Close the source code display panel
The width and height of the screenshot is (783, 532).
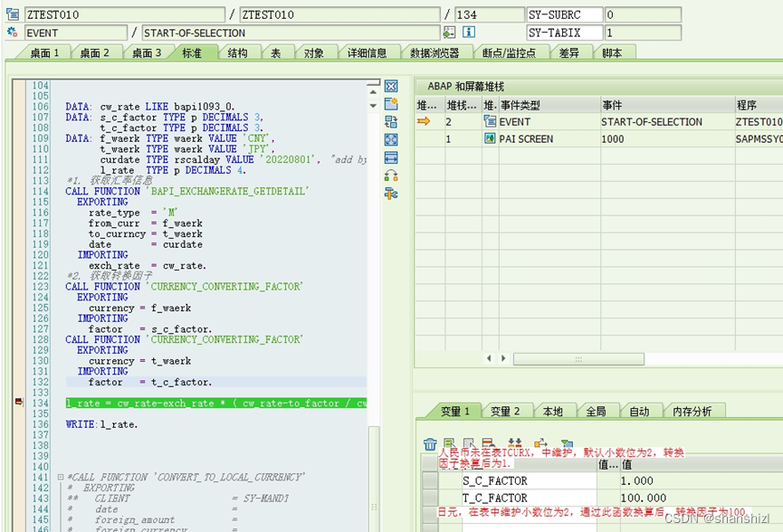(390, 85)
